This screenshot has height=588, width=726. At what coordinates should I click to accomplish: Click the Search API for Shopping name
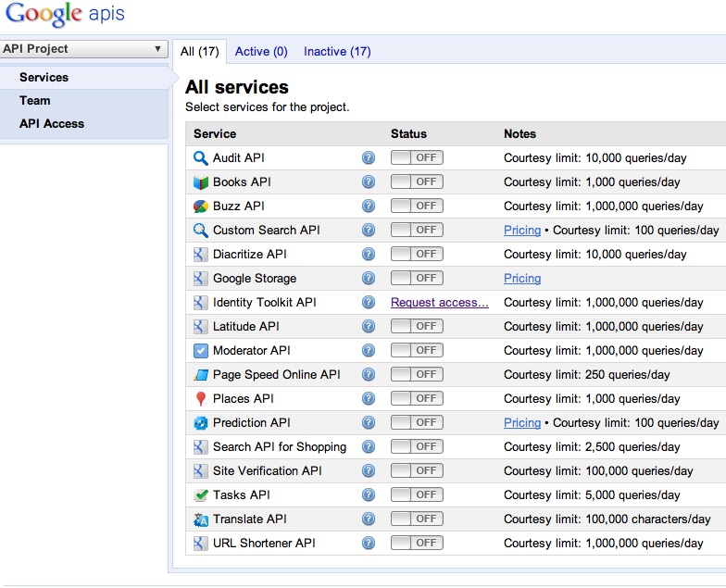(280, 446)
